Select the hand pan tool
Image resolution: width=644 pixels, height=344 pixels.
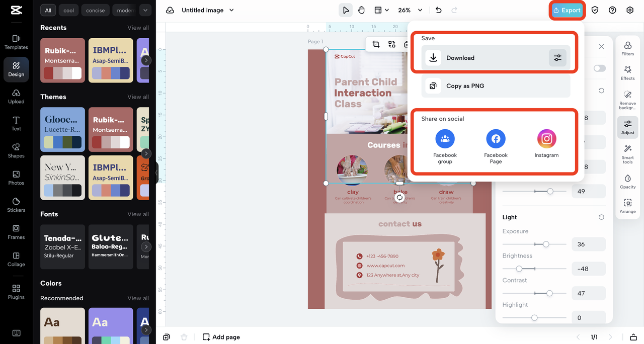tap(361, 10)
